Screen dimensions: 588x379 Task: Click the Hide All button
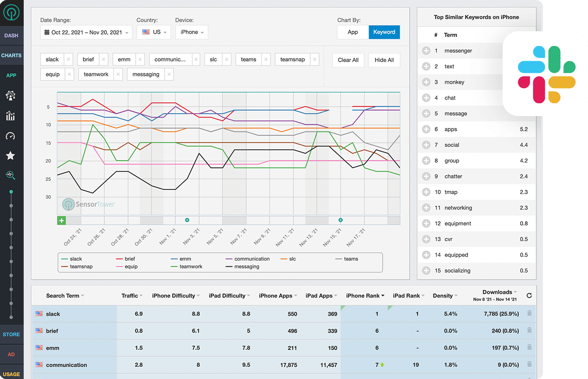384,60
